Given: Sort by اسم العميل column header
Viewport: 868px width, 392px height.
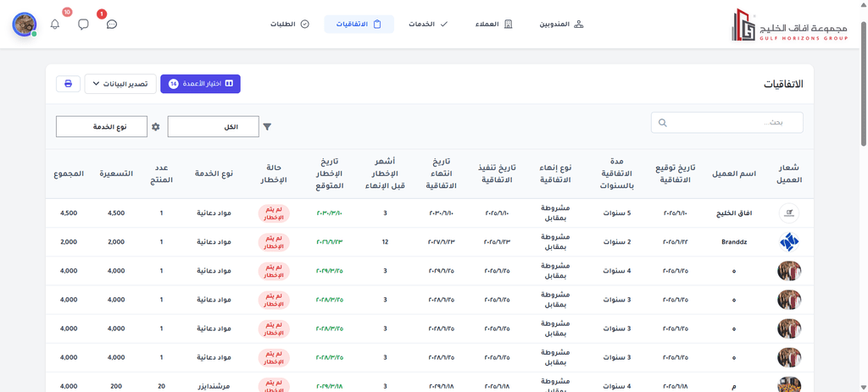Looking at the screenshot, I should click(x=733, y=174).
